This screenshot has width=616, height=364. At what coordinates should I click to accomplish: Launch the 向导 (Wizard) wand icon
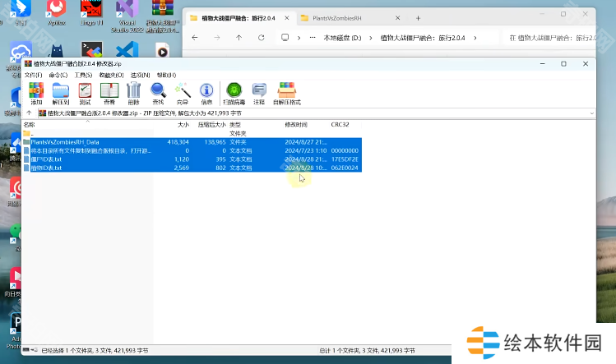[x=182, y=93]
